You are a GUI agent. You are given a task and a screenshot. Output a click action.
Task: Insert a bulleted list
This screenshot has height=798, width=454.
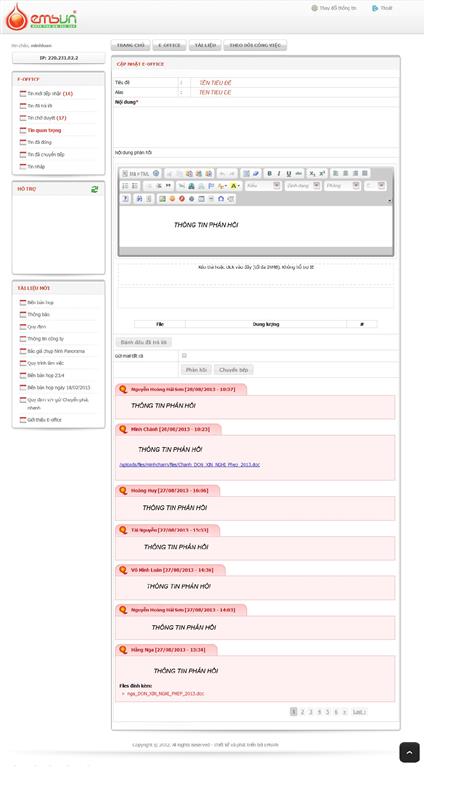coord(135,186)
